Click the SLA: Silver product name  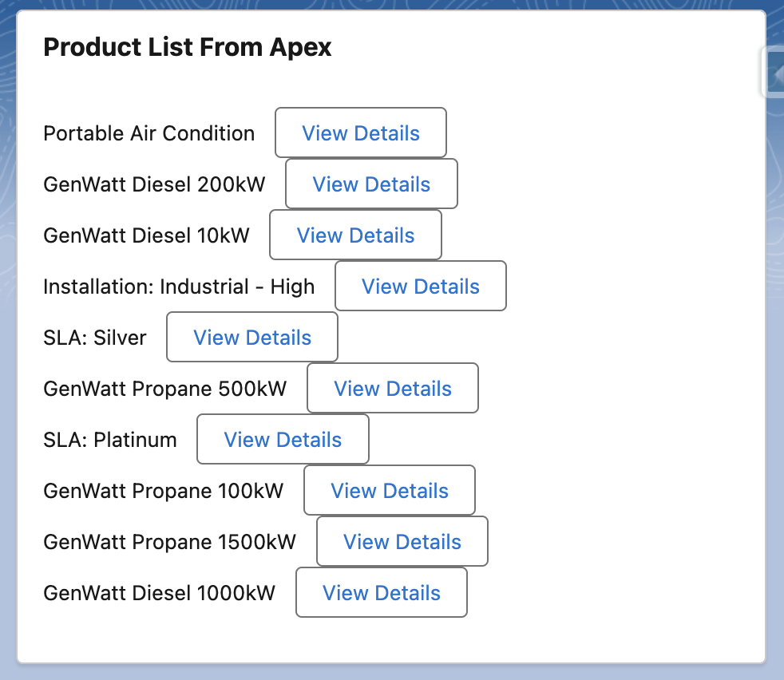tap(95, 338)
